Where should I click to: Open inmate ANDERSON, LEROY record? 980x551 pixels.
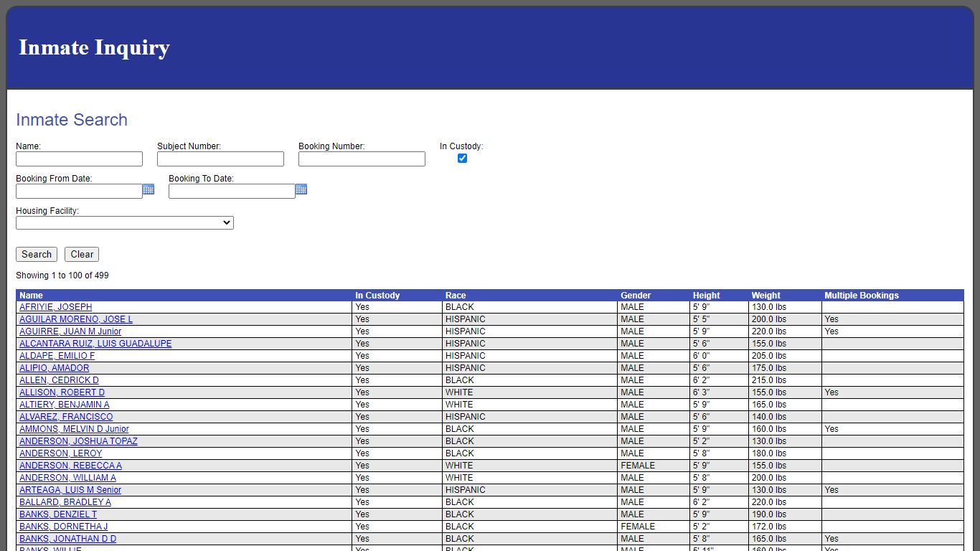click(x=61, y=453)
